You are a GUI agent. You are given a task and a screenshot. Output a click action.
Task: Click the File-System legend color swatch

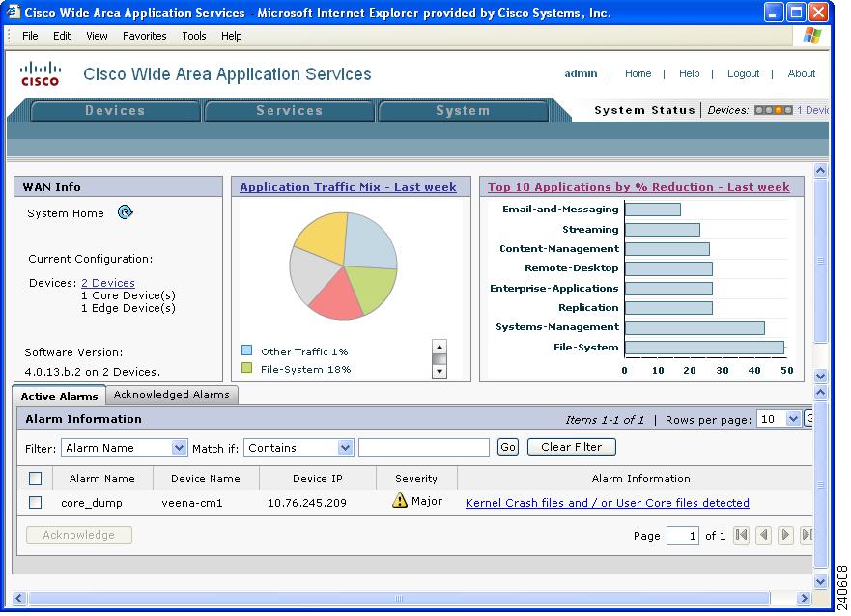click(x=247, y=368)
